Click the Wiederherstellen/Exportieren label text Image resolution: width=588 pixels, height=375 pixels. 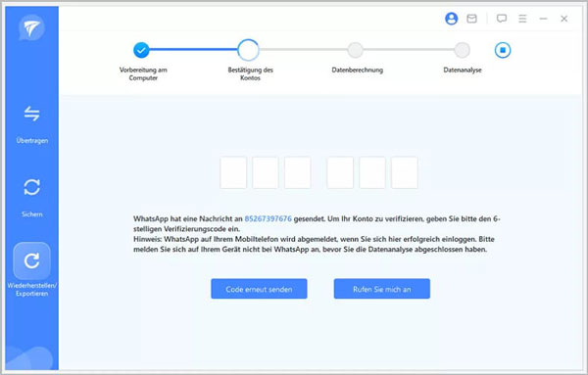(x=32, y=290)
